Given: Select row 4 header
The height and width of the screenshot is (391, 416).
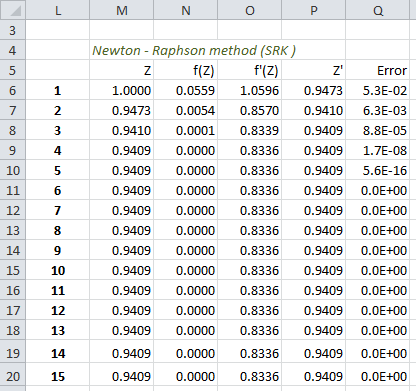Looking at the screenshot, I should coord(13,50).
